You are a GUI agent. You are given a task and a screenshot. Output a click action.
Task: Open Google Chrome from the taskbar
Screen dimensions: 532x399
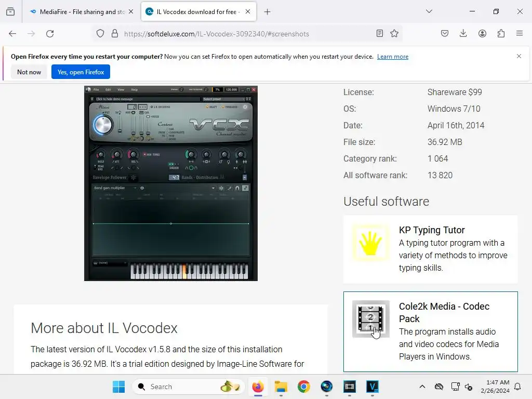pyautogui.click(x=303, y=387)
